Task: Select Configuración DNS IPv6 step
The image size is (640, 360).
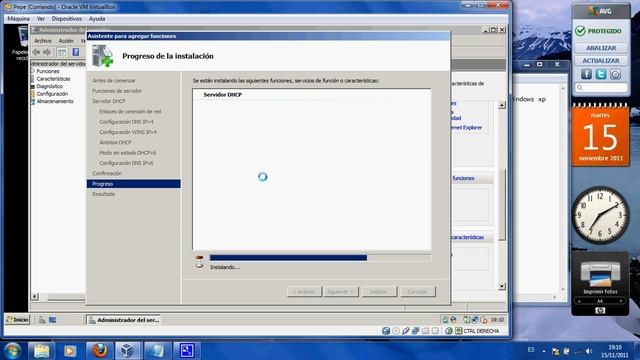Action: point(126,163)
